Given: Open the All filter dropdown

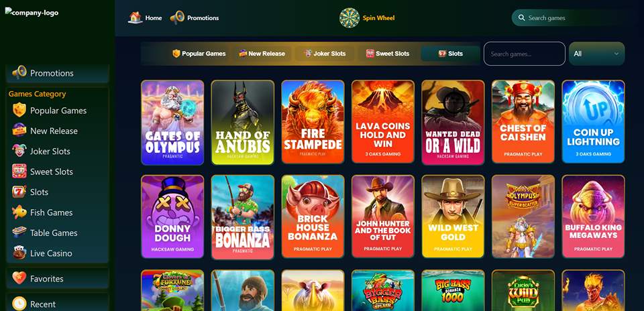Looking at the screenshot, I should coord(597,54).
